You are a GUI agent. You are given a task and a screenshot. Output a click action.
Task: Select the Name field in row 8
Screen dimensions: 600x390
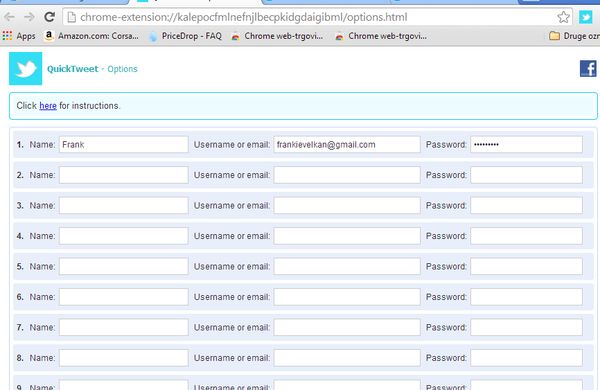124,358
